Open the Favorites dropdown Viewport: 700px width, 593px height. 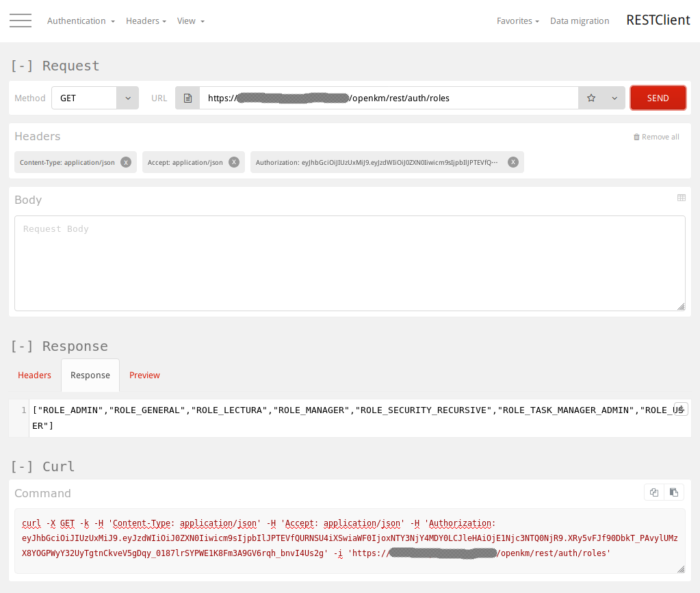pyautogui.click(x=517, y=21)
